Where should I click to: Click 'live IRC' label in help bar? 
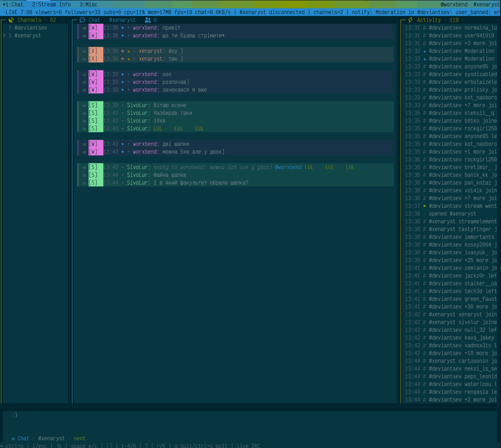coord(248,445)
